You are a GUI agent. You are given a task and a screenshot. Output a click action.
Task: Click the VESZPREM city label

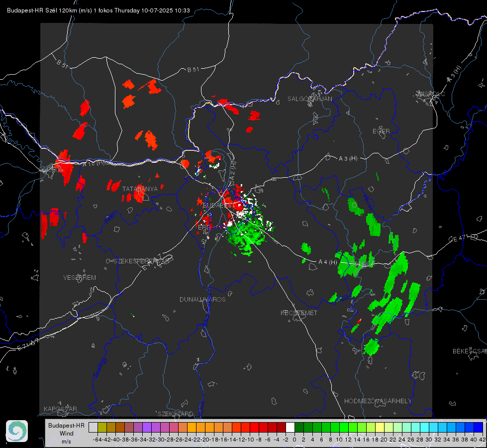tap(80, 278)
